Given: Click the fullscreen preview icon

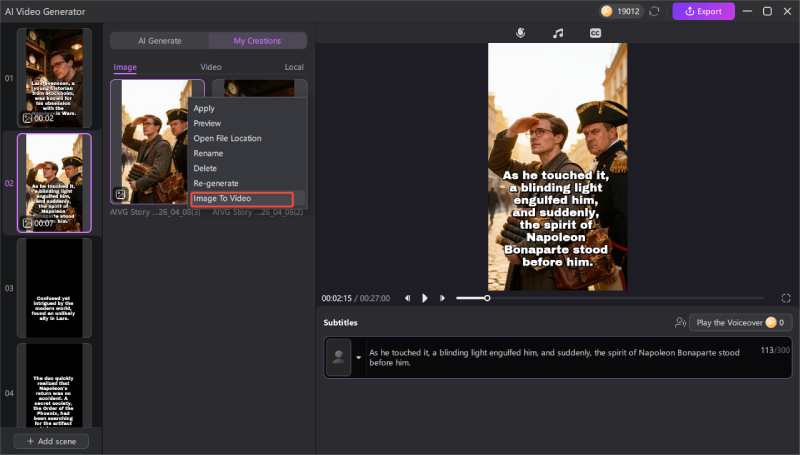Looking at the screenshot, I should pos(786,298).
